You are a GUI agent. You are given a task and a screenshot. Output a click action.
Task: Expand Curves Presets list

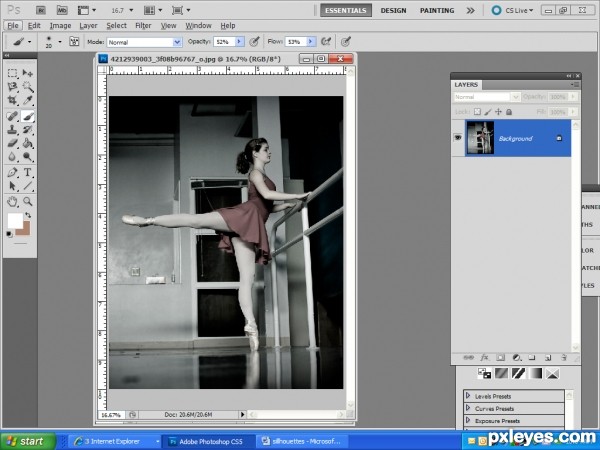click(468, 408)
